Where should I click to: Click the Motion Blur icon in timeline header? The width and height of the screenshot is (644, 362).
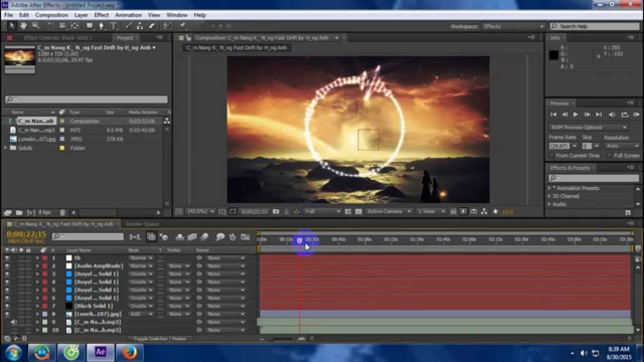[204, 237]
